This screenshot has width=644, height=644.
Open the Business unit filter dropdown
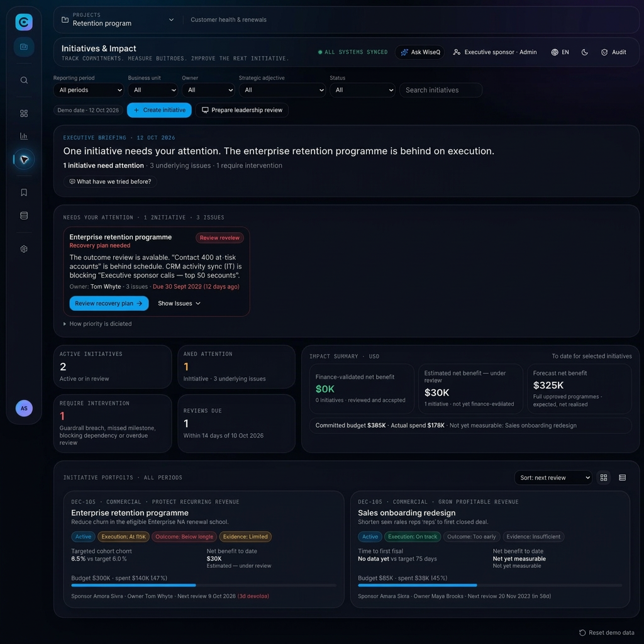[x=153, y=90]
